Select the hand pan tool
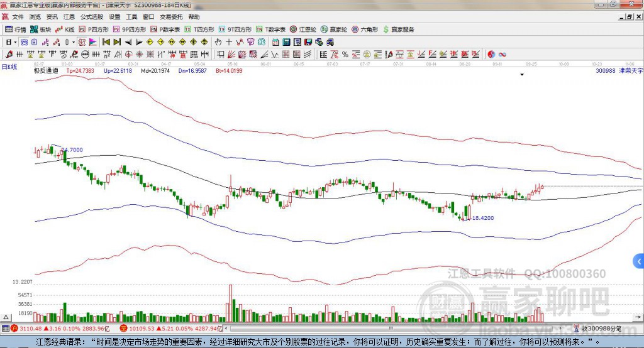This screenshot has height=348, width=644. point(218,42)
